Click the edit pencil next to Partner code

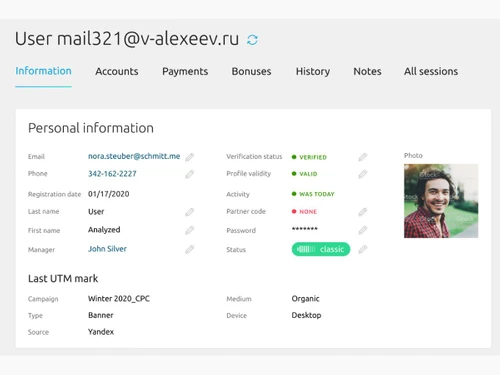point(363,212)
